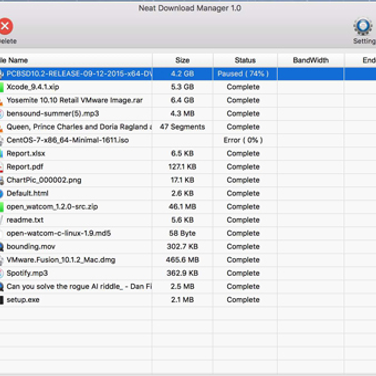The width and height of the screenshot is (376, 376).
Task: Click the CentOS-7 iso file icon
Action: [x=2, y=140]
